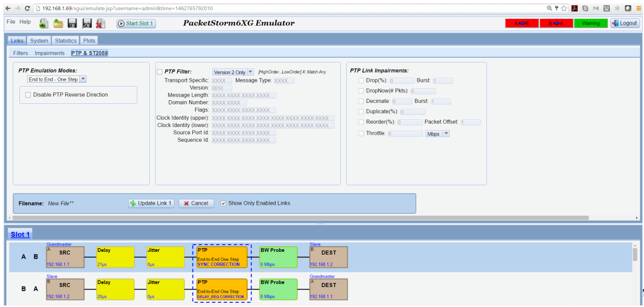Open a file using the folder icon
Image resolution: width=644 pixels, height=307 pixels.
pyautogui.click(x=58, y=24)
